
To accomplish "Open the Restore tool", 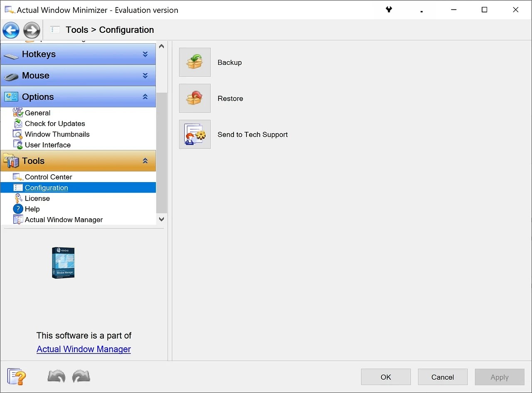I will 195,98.
